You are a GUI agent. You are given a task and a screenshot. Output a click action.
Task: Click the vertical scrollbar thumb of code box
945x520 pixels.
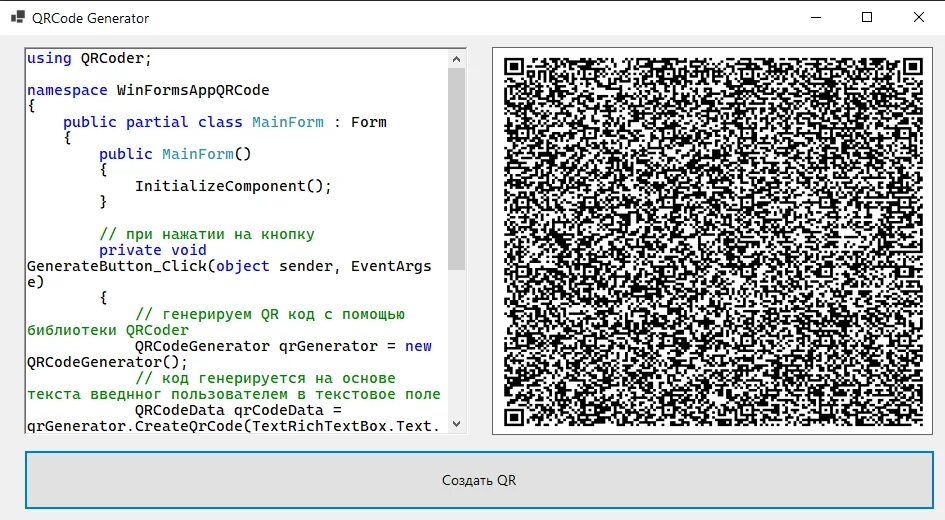click(x=456, y=169)
